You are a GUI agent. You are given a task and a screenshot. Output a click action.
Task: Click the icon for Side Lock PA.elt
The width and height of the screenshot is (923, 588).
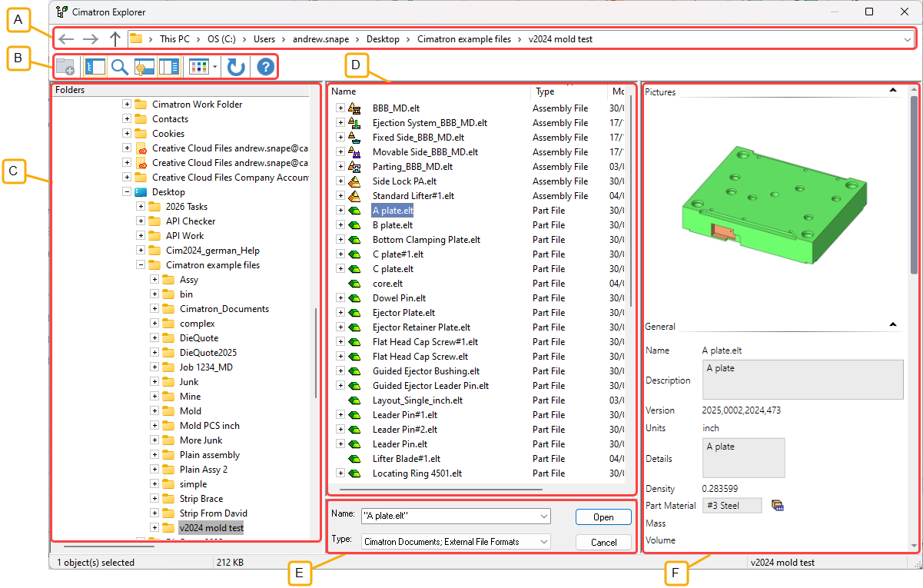pyautogui.click(x=354, y=181)
